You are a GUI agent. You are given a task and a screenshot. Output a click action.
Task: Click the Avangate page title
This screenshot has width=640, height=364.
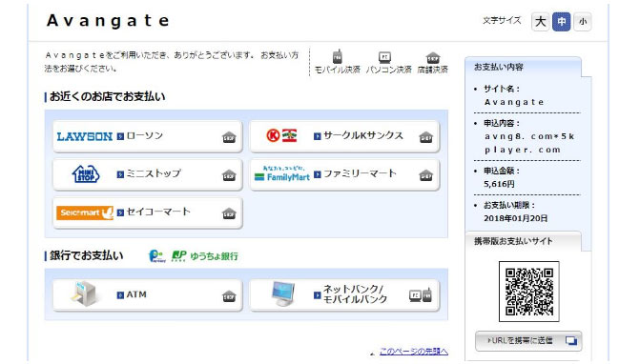pyautogui.click(x=108, y=21)
